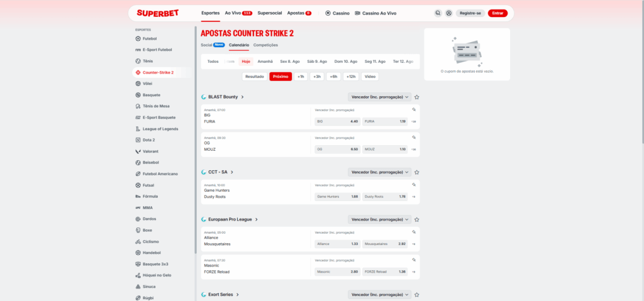Open stats icon for OG vs MOUZ
The height and width of the screenshot is (301, 644).
[x=414, y=138]
